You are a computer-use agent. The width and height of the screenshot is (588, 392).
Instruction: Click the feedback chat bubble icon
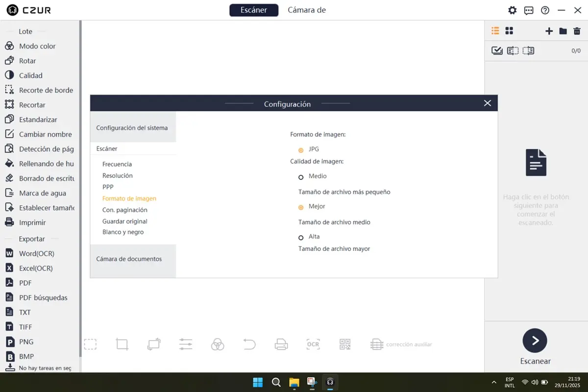(x=529, y=10)
